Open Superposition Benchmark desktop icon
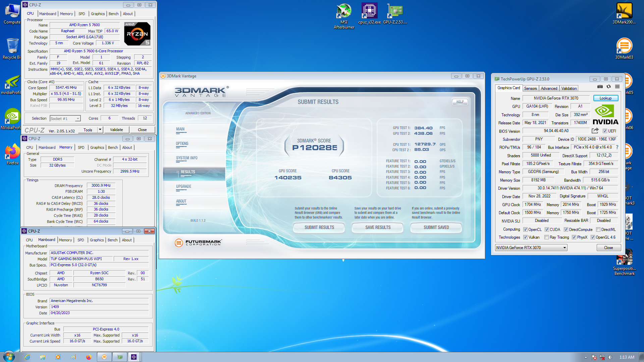The image size is (644, 362). [x=624, y=263]
